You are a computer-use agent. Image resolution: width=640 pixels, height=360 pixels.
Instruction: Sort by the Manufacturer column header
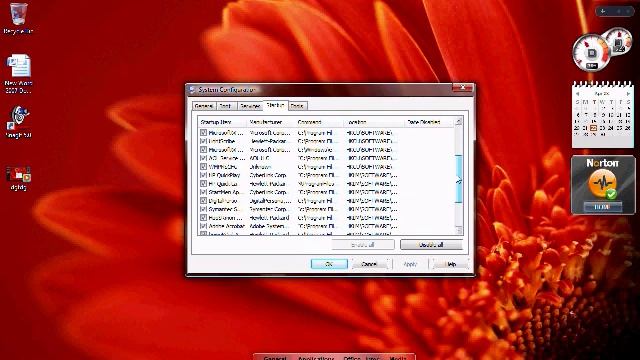click(271, 122)
